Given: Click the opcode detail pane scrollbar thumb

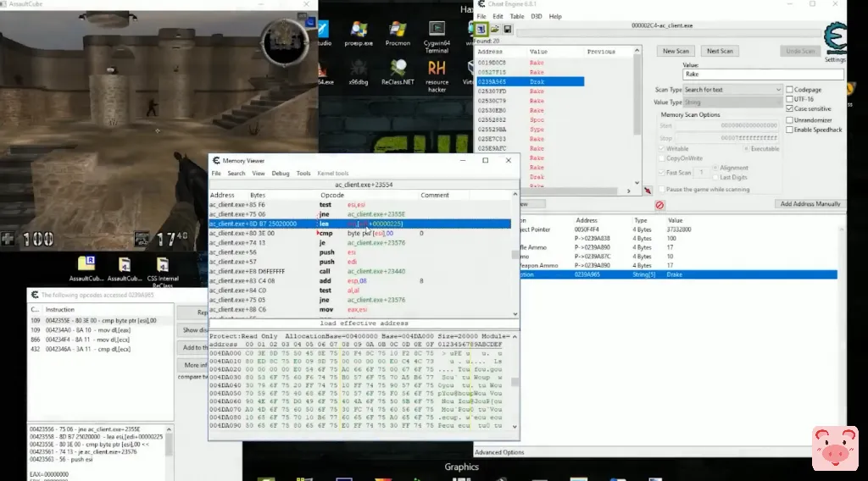Looking at the screenshot, I should [169, 444].
